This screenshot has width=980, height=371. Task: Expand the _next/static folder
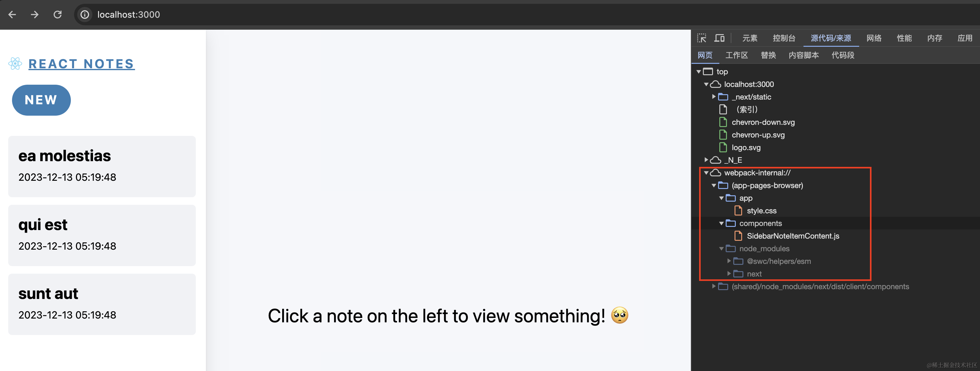pos(714,97)
